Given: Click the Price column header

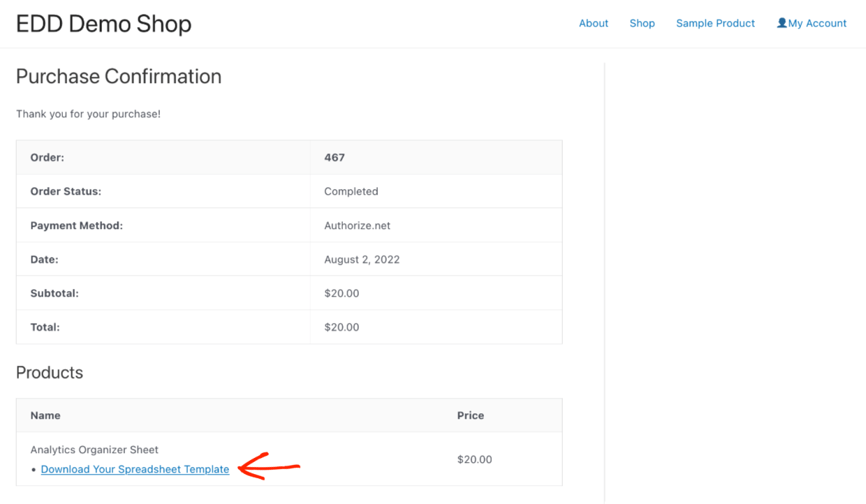Looking at the screenshot, I should [x=470, y=415].
